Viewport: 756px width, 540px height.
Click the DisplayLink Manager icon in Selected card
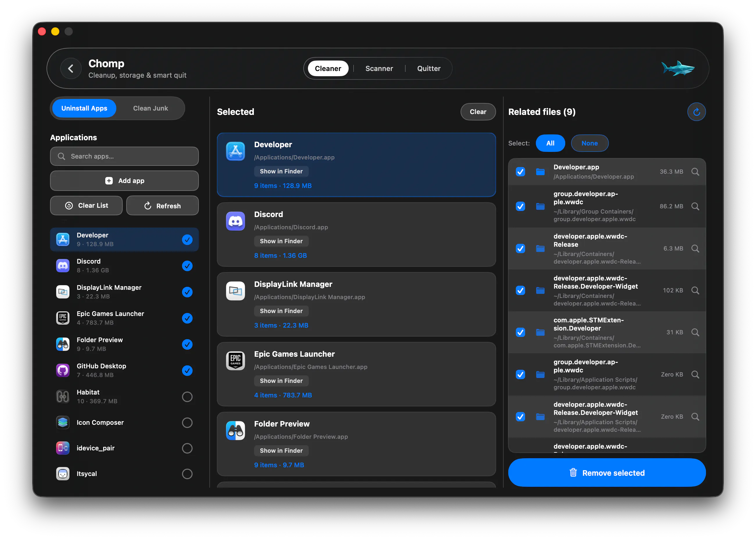(x=235, y=291)
